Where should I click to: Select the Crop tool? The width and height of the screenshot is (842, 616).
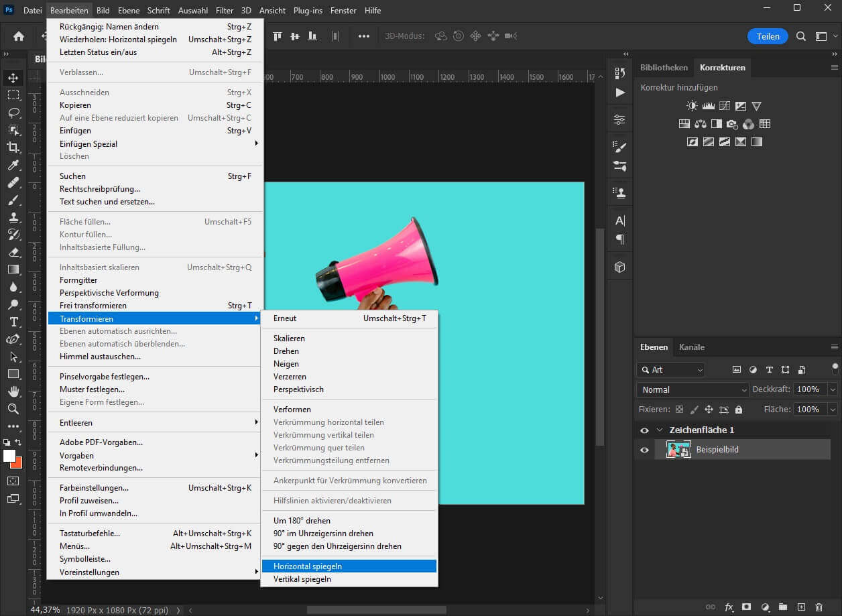point(14,147)
